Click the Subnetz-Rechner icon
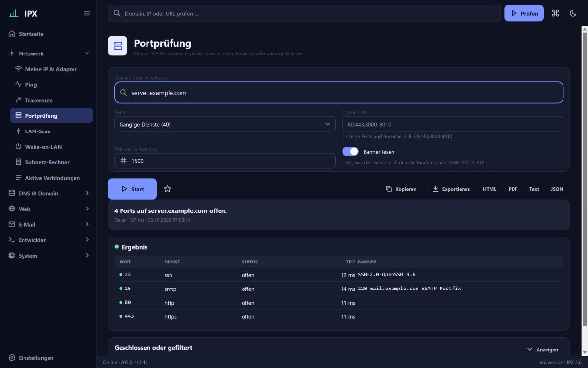Viewport: 588px width, 368px height. (x=19, y=162)
